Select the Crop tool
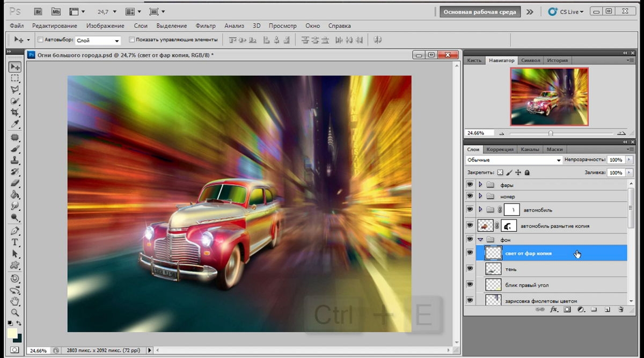 (x=15, y=112)
